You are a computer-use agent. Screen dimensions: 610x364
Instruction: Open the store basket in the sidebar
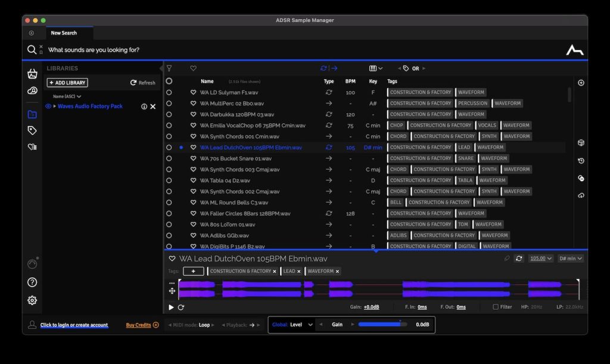pos(32,73)
